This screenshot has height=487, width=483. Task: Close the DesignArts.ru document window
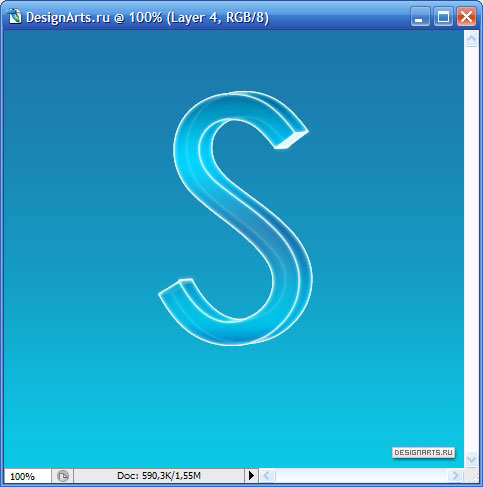pyautogui.click(x=466, y=17)
